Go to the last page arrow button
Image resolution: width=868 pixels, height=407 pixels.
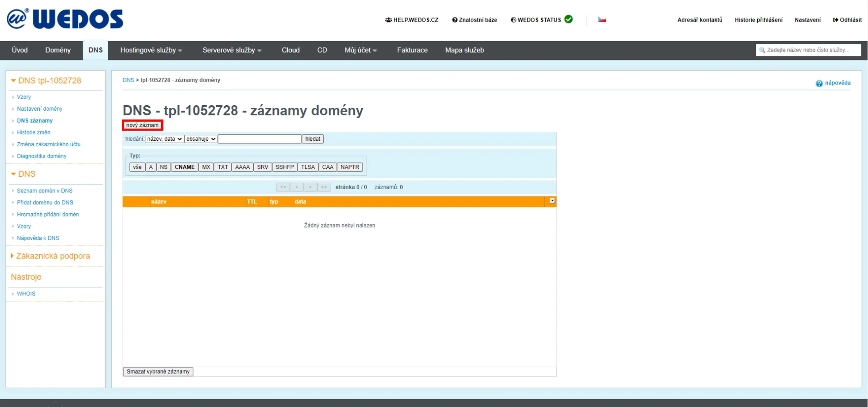coord(324,187)
